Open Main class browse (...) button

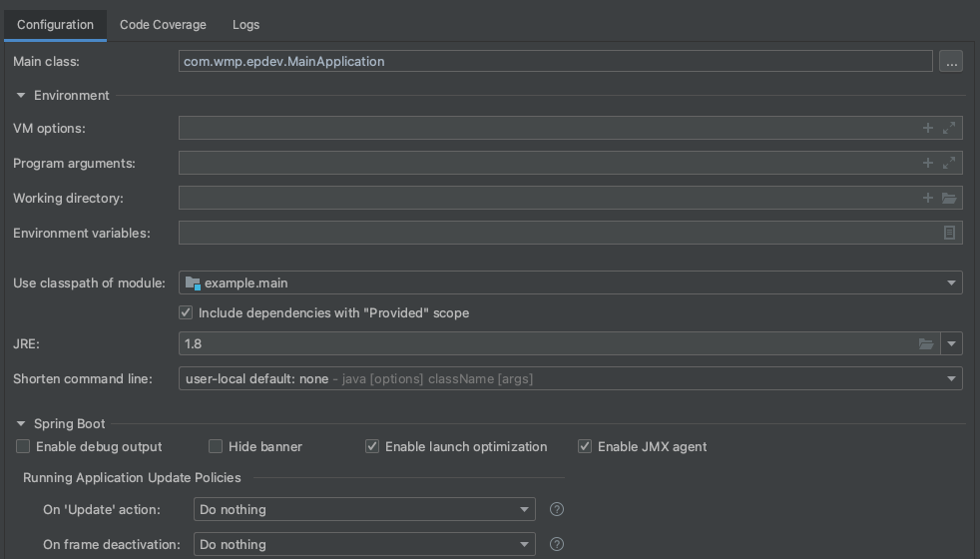pyautogui.click(x=951, y=61)
